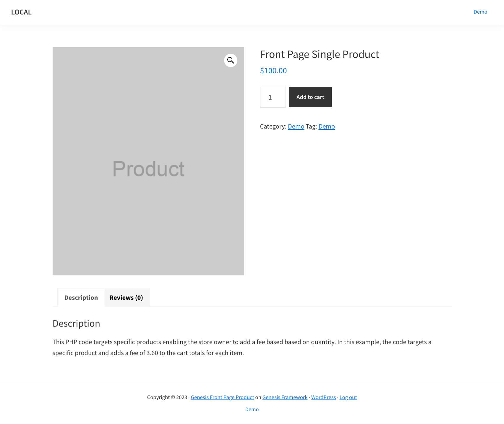504x424 pixels.
Task: Click the Log out link
Action: pos(348,397)
